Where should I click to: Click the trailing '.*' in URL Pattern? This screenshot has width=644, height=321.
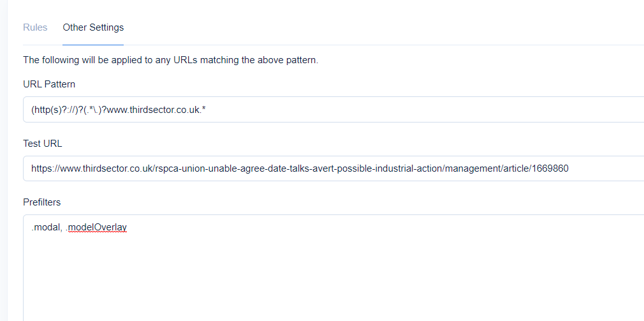[x=203, y=110]
